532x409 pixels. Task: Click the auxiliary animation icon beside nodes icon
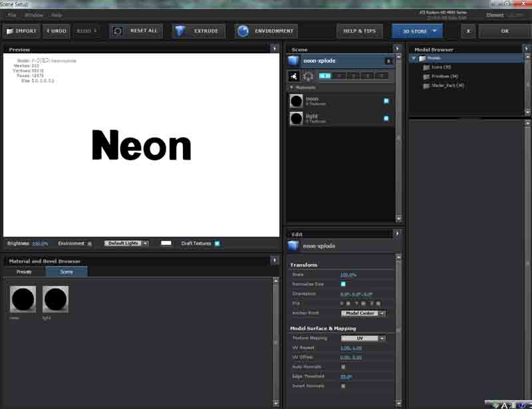[308, 76]
